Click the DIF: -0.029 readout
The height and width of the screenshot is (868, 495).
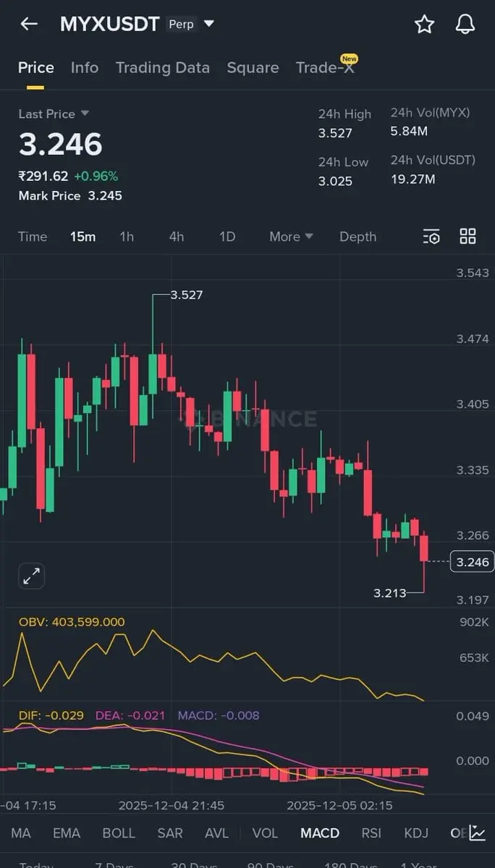(53, 715)
